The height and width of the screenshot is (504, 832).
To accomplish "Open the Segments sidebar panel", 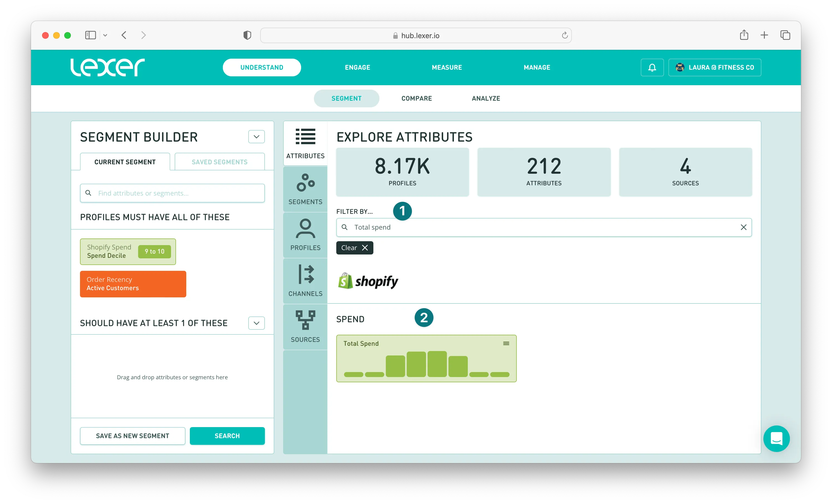I will point(305,189).
